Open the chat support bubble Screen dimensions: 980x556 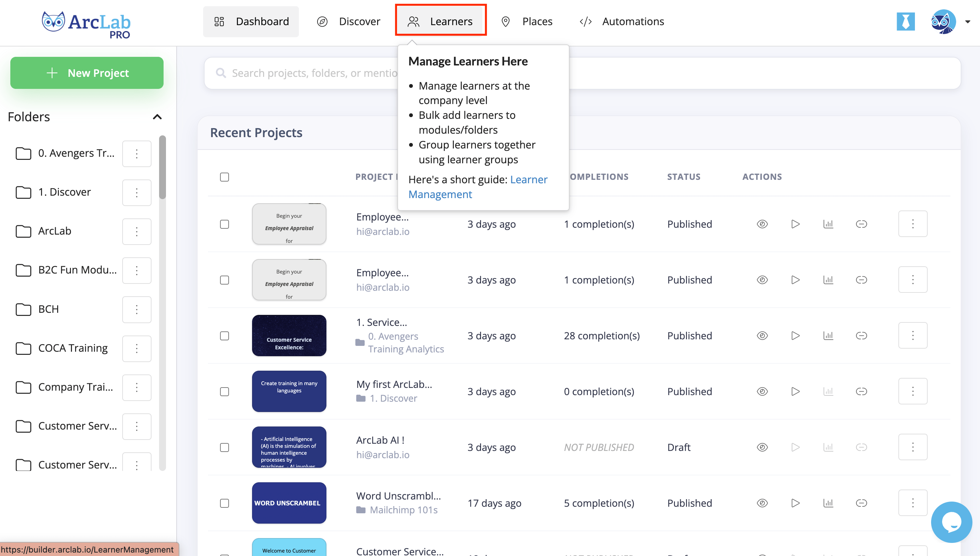tap(951, 522)
